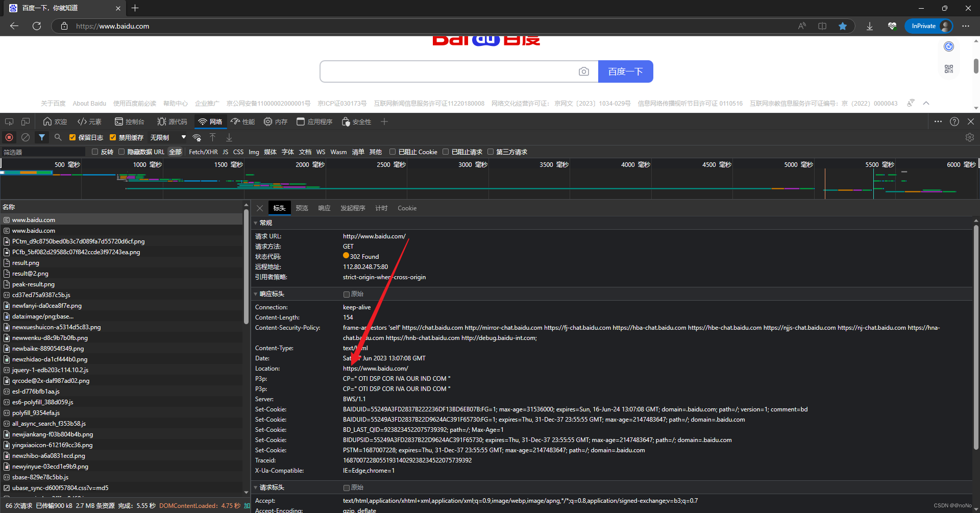Enable the 反转 checkbox
980x513 pixels.
point(95,152)
